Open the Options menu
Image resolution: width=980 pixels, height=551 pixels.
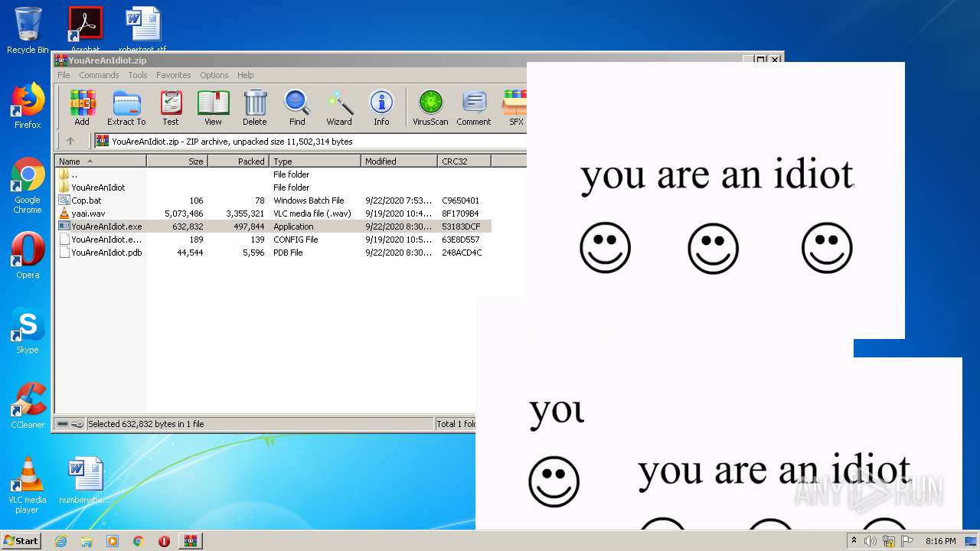tap(214, 75)
